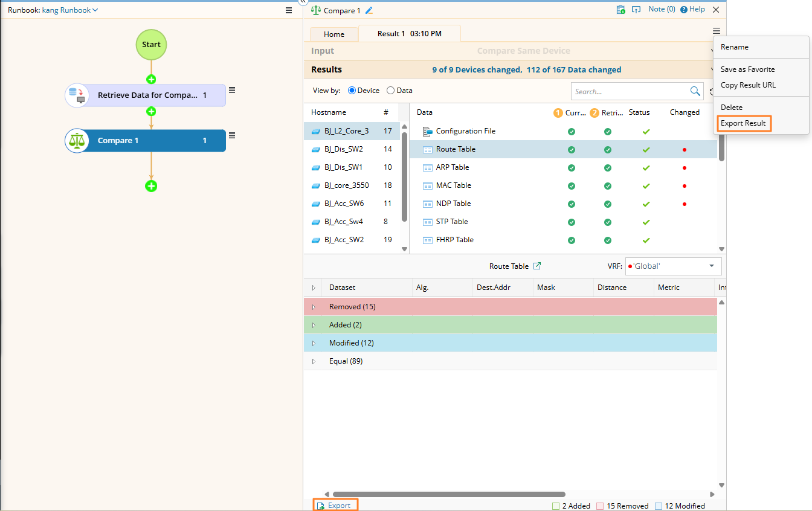Select BJ_Dis_SW2 in the hostname list
This screenshot has width=812, height=511.
(x=343, y=149)
